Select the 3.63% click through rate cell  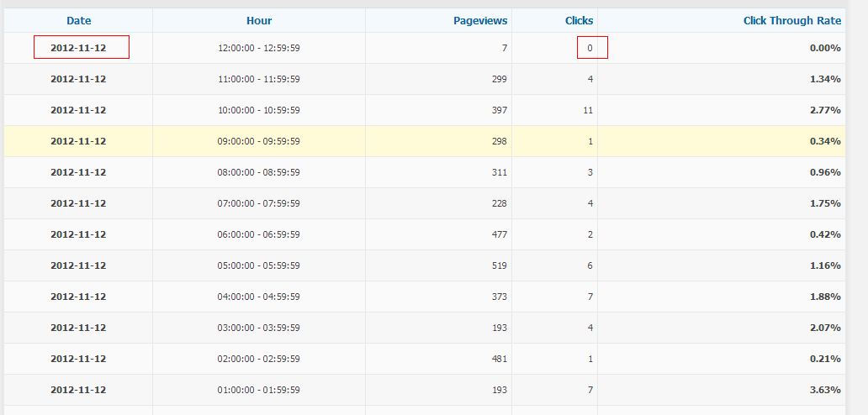pyautogui.click(x=825, y=390)
